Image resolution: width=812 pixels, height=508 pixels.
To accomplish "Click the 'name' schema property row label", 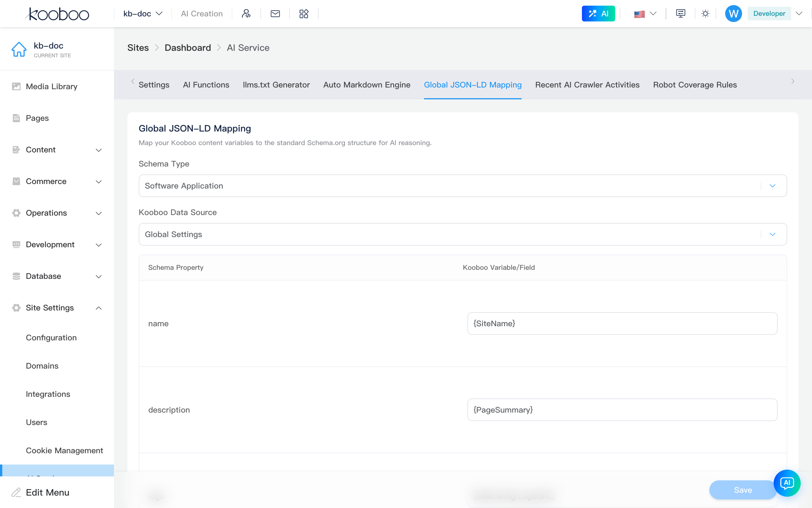I will coord(158,323).
